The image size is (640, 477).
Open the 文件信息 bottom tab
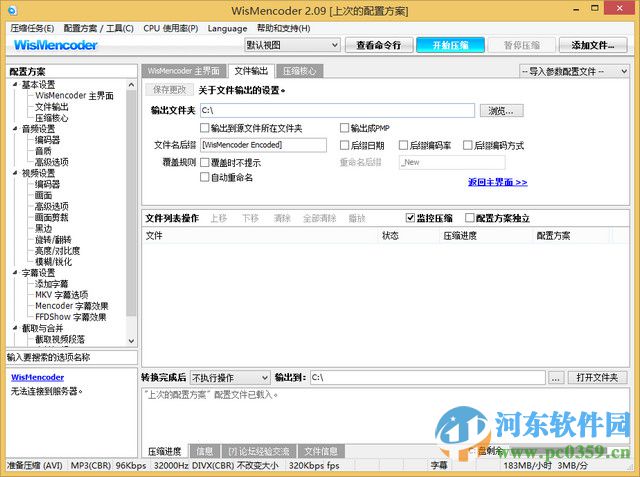[321, 451]
